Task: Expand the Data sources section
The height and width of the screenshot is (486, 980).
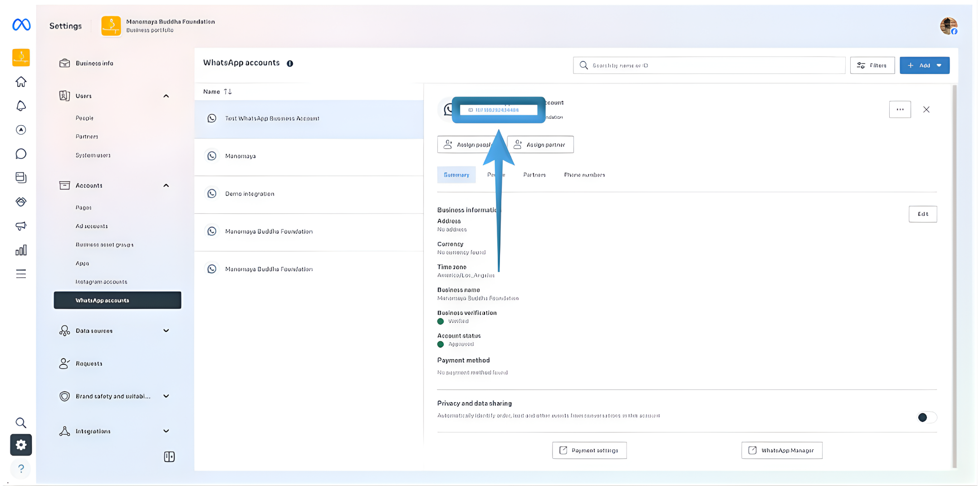Action: tap(166, 330)
